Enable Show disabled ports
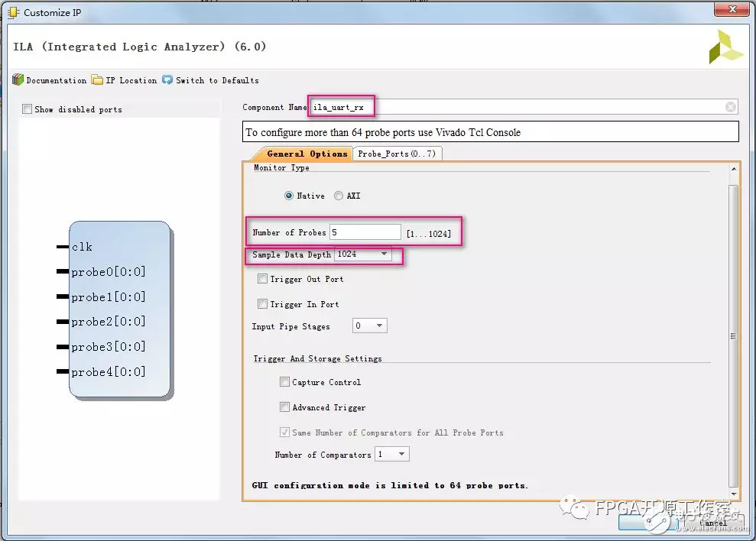 tap(27, 109)
